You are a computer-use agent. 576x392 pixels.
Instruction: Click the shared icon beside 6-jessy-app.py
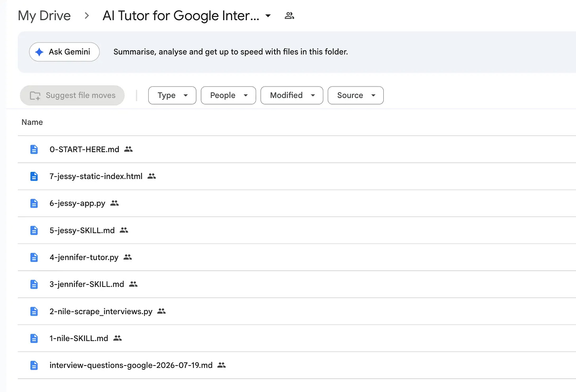click(x=114, y=203)
